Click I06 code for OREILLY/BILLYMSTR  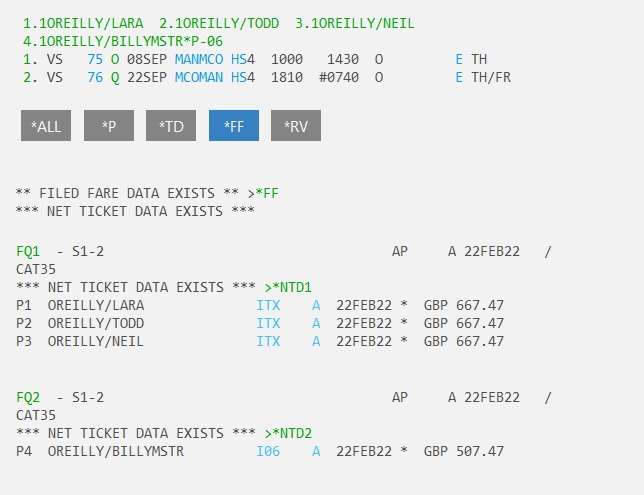[x=268, y=451]
